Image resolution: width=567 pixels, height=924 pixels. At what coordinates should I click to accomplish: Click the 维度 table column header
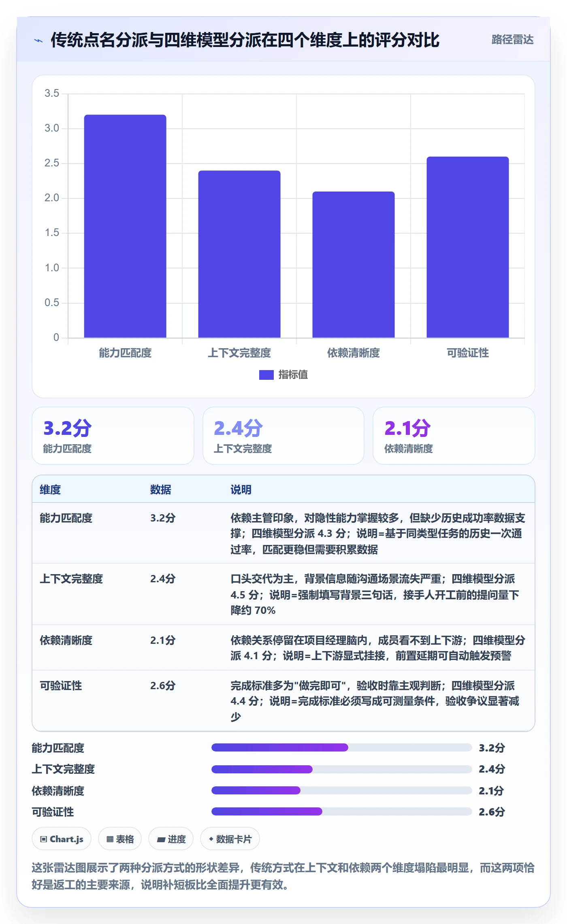click(50, 490)
